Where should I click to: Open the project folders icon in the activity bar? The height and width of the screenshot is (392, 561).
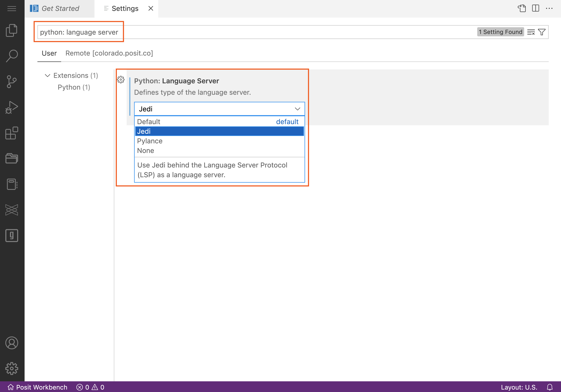click(12, 158)
